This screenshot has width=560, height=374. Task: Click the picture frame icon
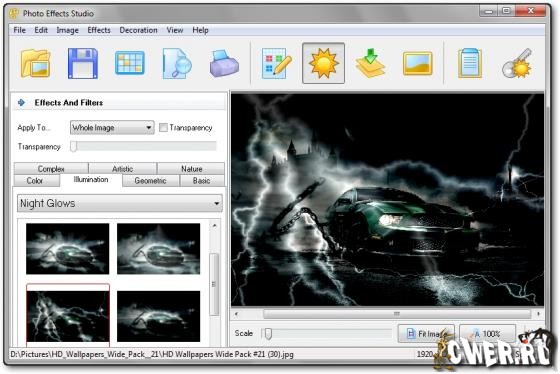point(418,64)
